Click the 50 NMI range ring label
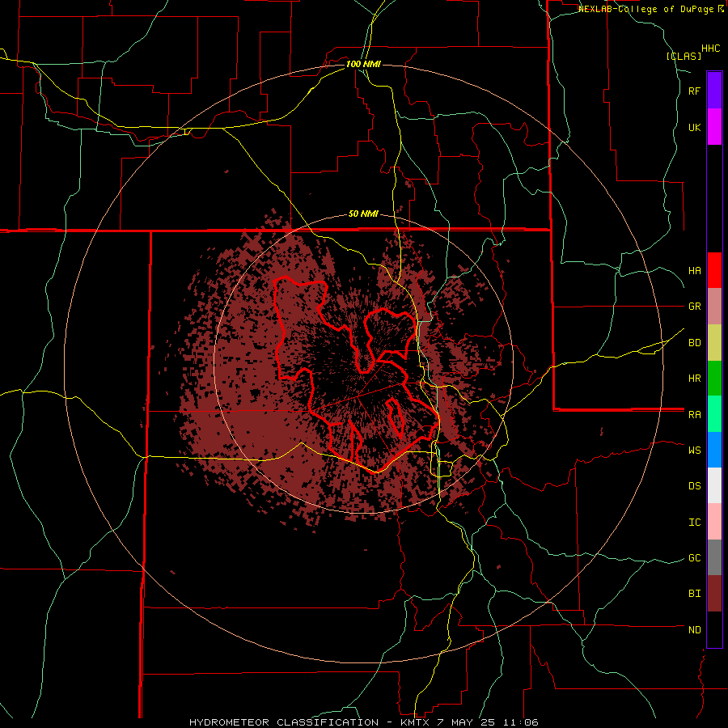This screenshot has height=728, width=728. tap(363, 214)
